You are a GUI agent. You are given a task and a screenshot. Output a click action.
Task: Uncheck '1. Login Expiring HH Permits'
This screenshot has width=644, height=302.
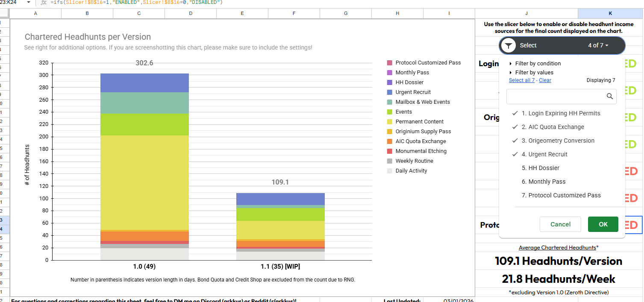click(x=561, y=113)
